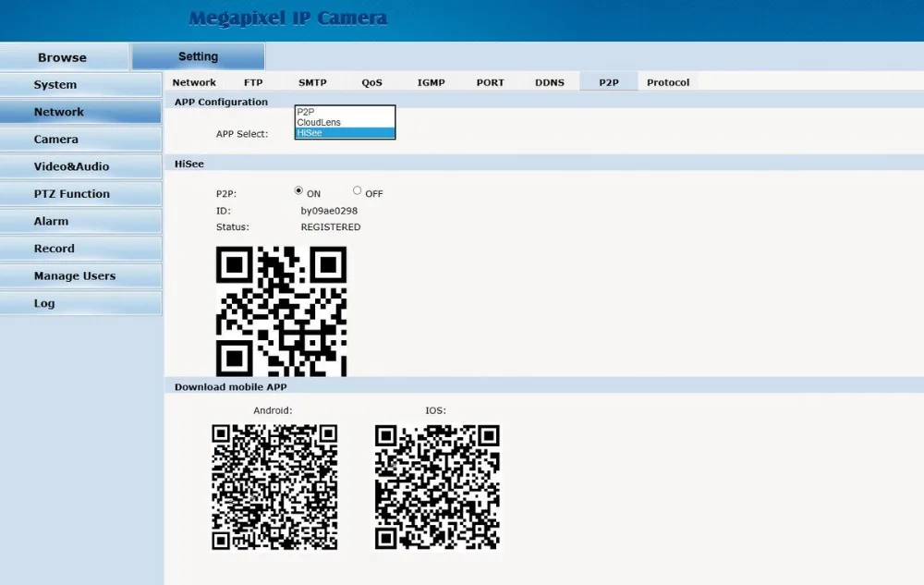Click the Megapixel IP Camera title

[x=288, y=18]
